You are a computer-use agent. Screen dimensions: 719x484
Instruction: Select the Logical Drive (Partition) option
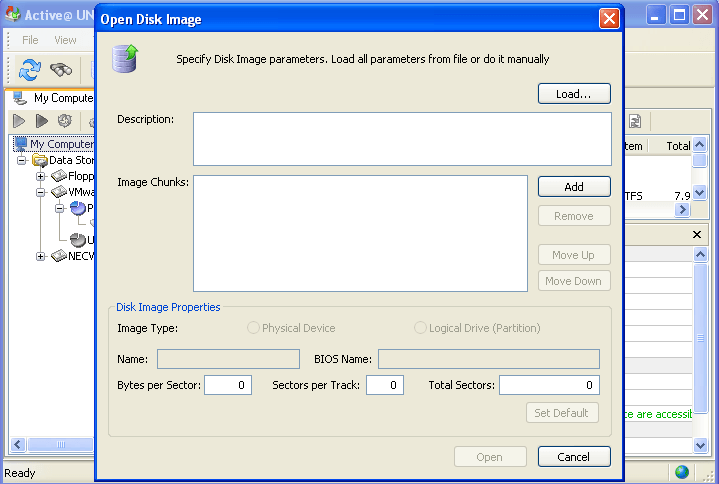tap(420, 328)
